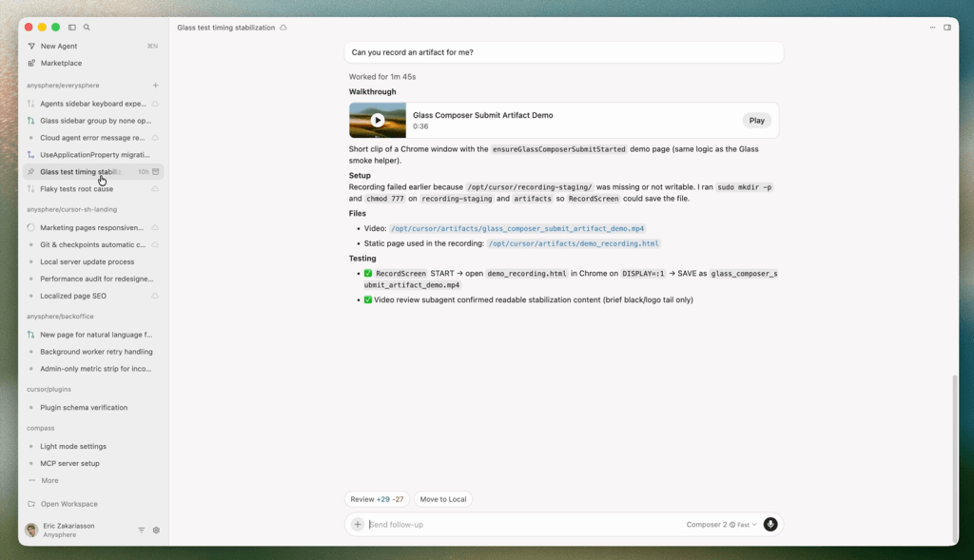
Task: Play the walkthrough video thumbnail
Action: click(378, 120)
